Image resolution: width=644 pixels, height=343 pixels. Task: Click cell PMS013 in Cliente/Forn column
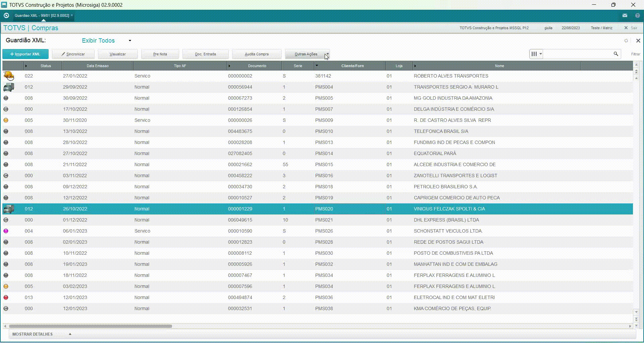click(324, 142)
